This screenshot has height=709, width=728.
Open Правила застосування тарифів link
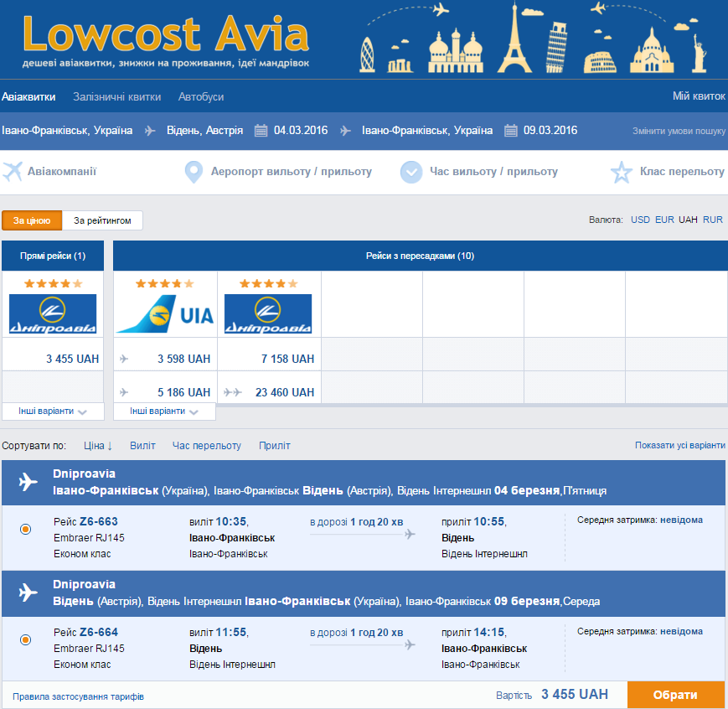click(78, 696)
